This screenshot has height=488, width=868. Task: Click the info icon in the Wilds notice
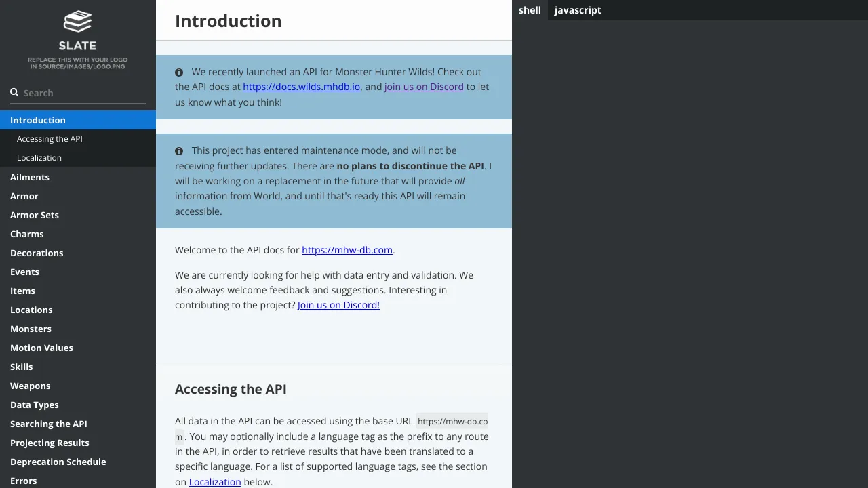[x=179, y=72]
